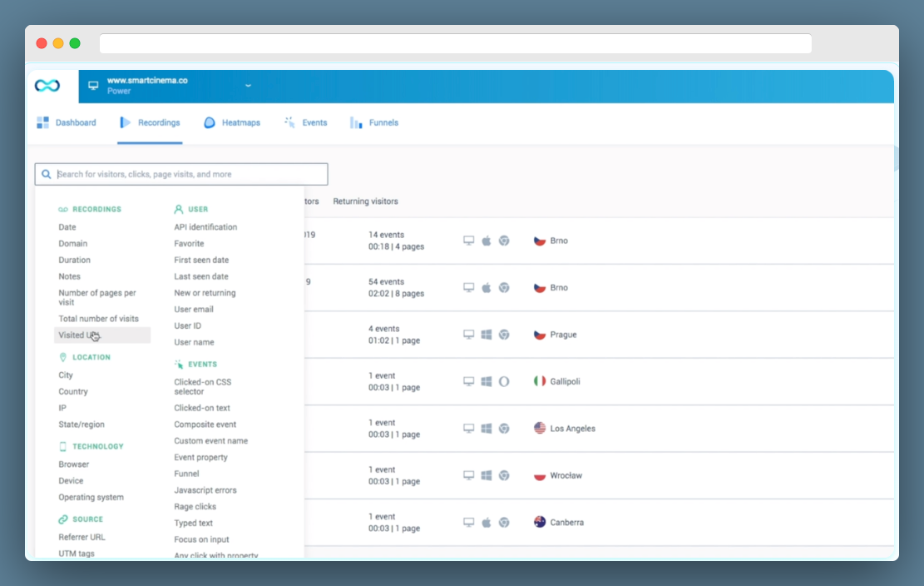924x586 pixels.
Task: Click the desktop device icon in Wrocław row
Action: (x=468, y=475)
